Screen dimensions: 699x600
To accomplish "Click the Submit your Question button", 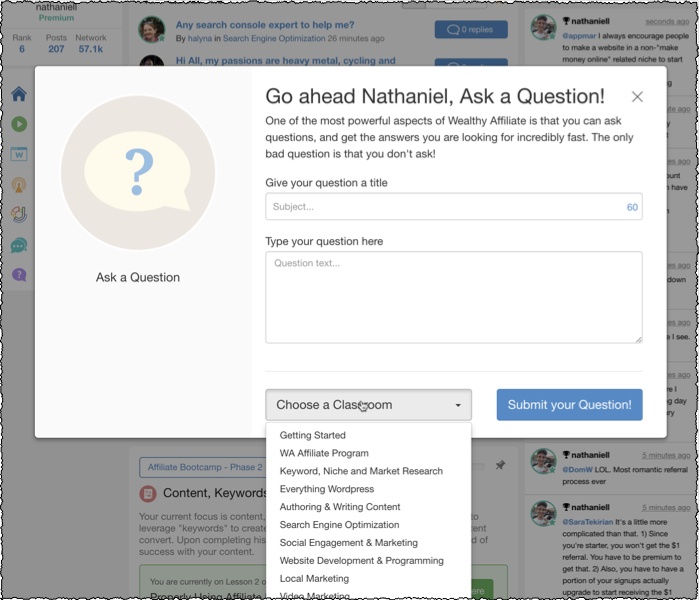I will 569,405.
